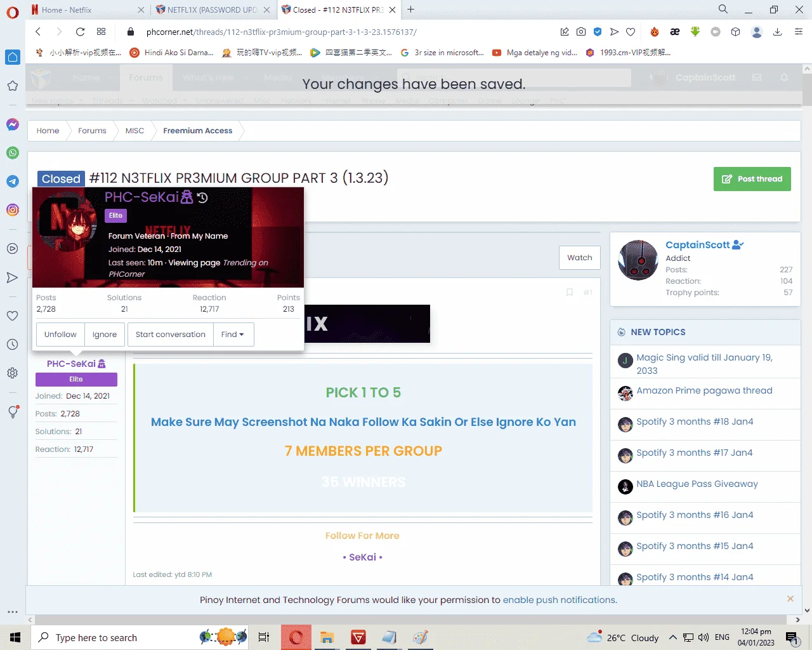
Task: Open the sidebar home icon
Action: pyautogui.click(x=13, y=57)
